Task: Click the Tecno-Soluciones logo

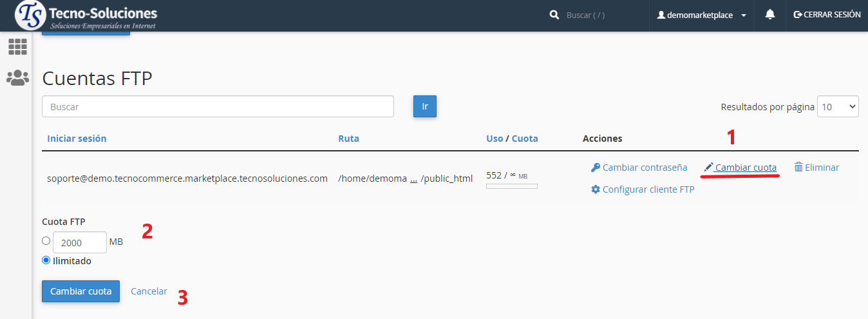Action: pyautogui.click(x=86, y=16)
